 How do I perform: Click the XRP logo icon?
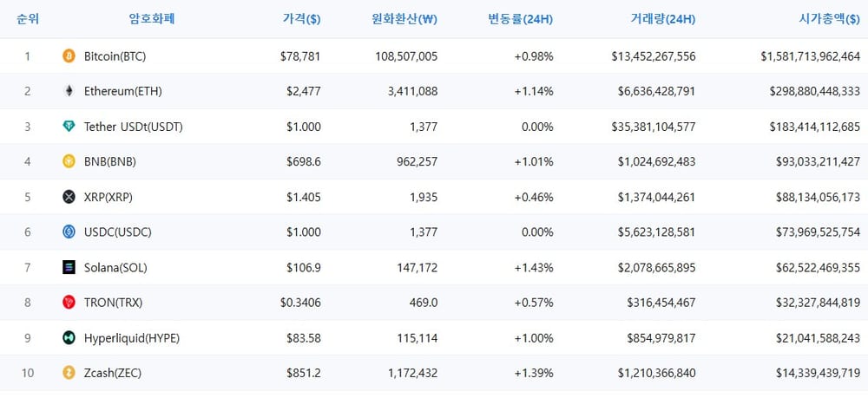coord(69,197)
